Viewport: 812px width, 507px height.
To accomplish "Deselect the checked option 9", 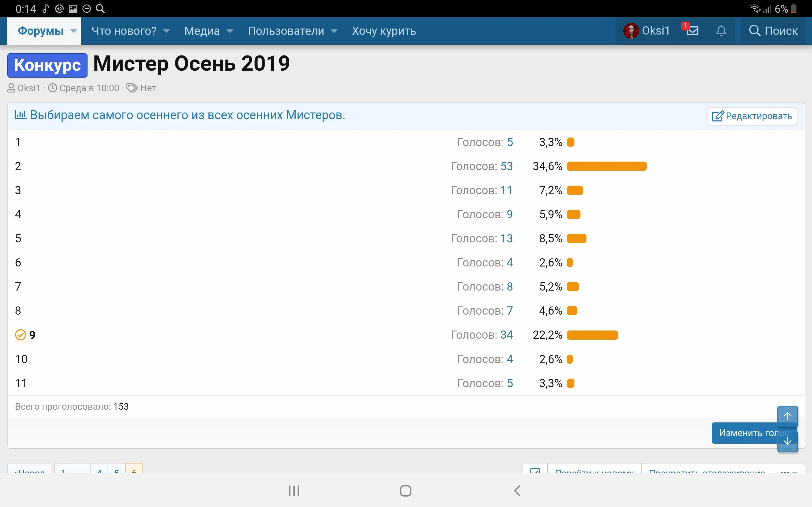I will pyautogui.click(x=19, y=334).
